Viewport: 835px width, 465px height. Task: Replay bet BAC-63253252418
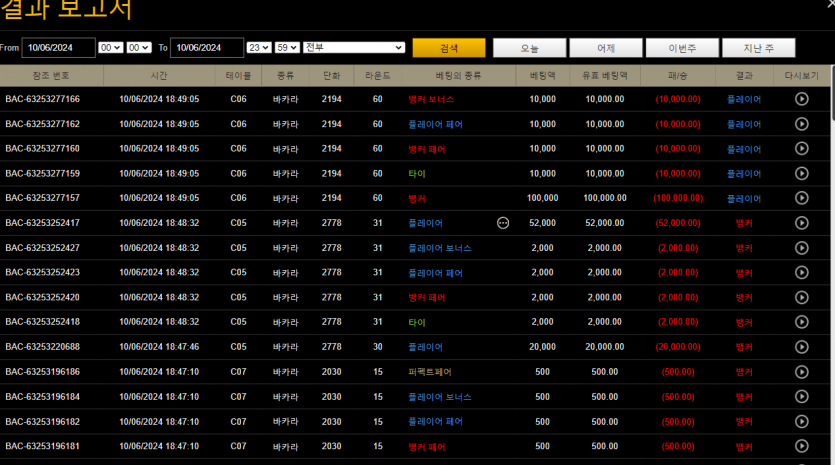click(801, 322)
